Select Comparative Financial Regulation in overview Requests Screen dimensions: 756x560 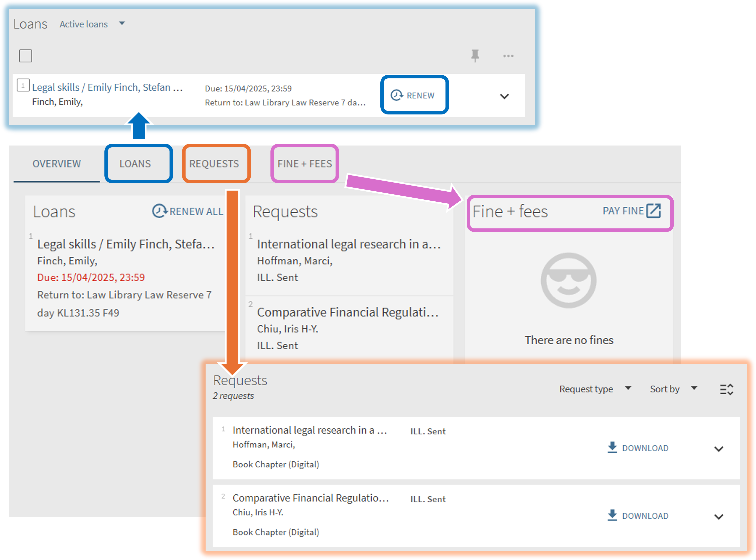347,312
